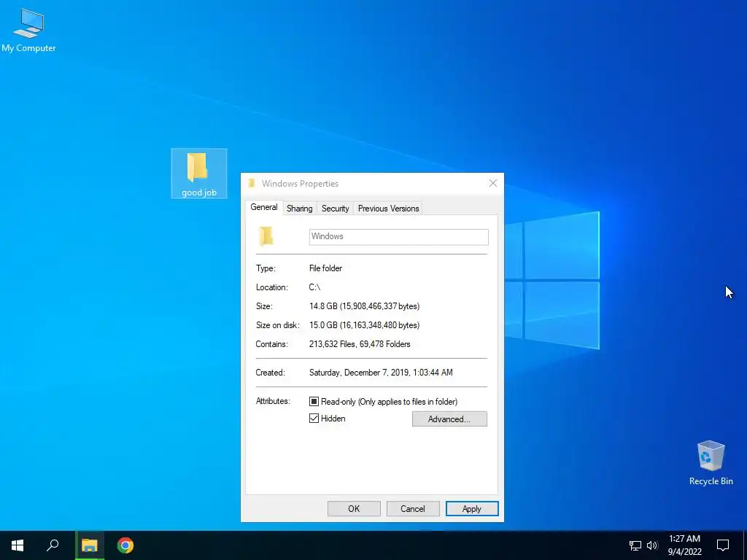This screenshot has width=747, height=560.
Task: Click the Apply button
Action: [472, 508]
